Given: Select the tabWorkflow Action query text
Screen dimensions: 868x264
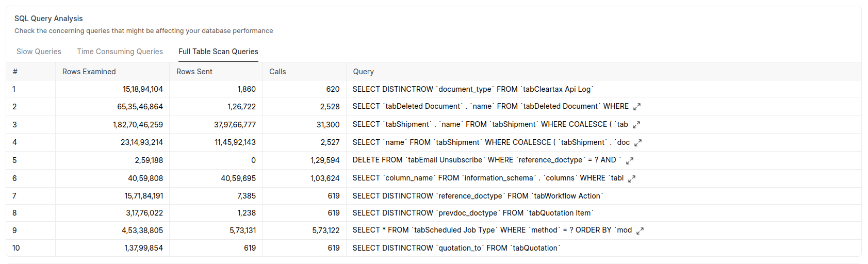Looking at the screenshot, I should point(478,196).
